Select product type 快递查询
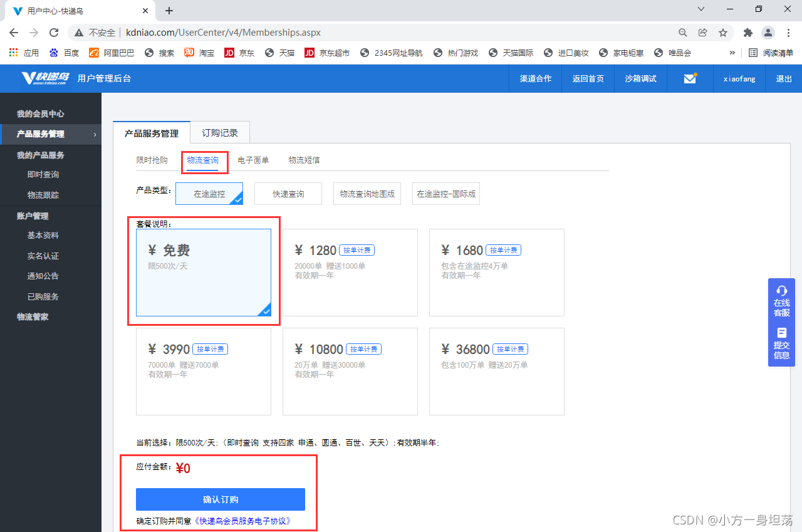 (288, 194)
